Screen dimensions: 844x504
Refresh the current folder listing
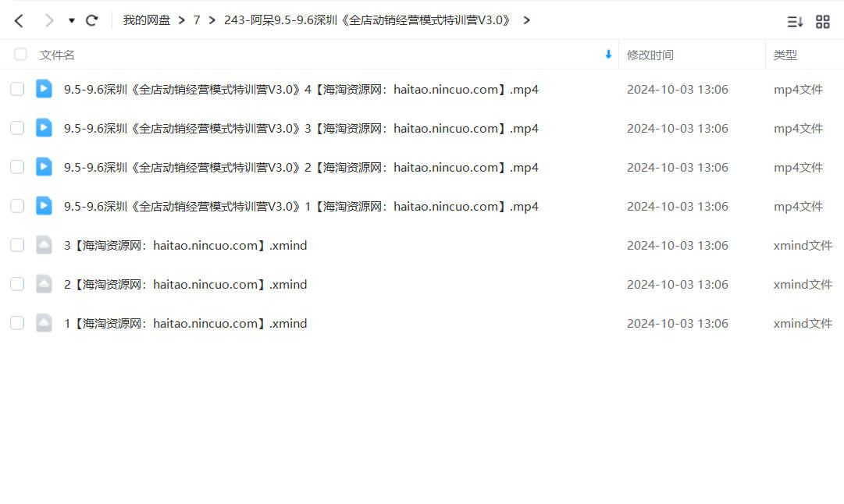click(x=92, y=20)
